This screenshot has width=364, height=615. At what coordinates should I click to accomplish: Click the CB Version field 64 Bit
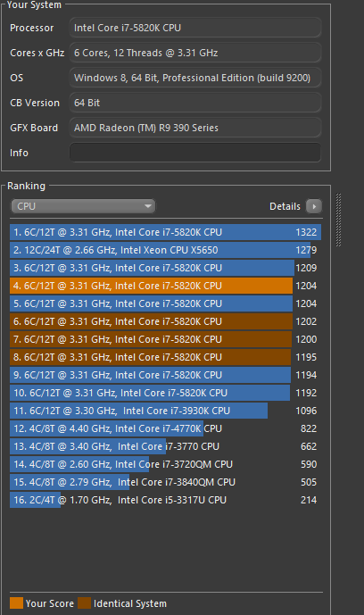coord(195,103)
